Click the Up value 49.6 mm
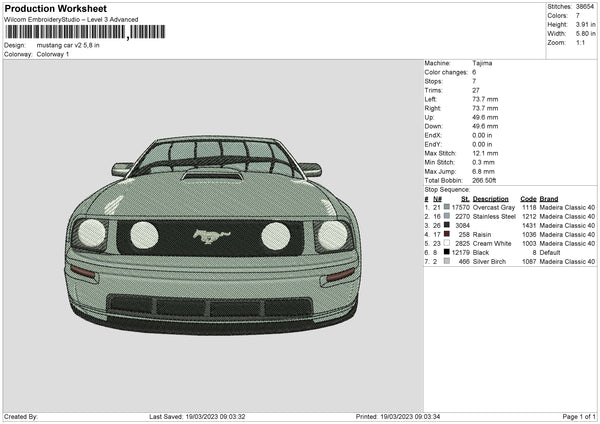The image size is (600, 424). tap(485, 117)
